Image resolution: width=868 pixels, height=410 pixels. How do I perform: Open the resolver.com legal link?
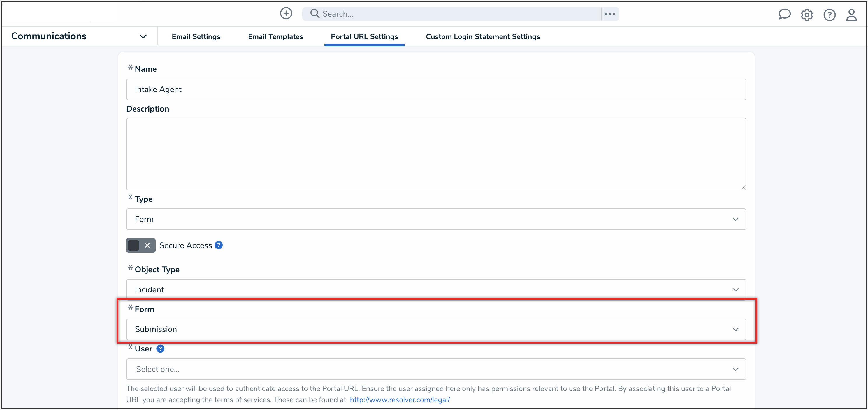pos(400,400)
